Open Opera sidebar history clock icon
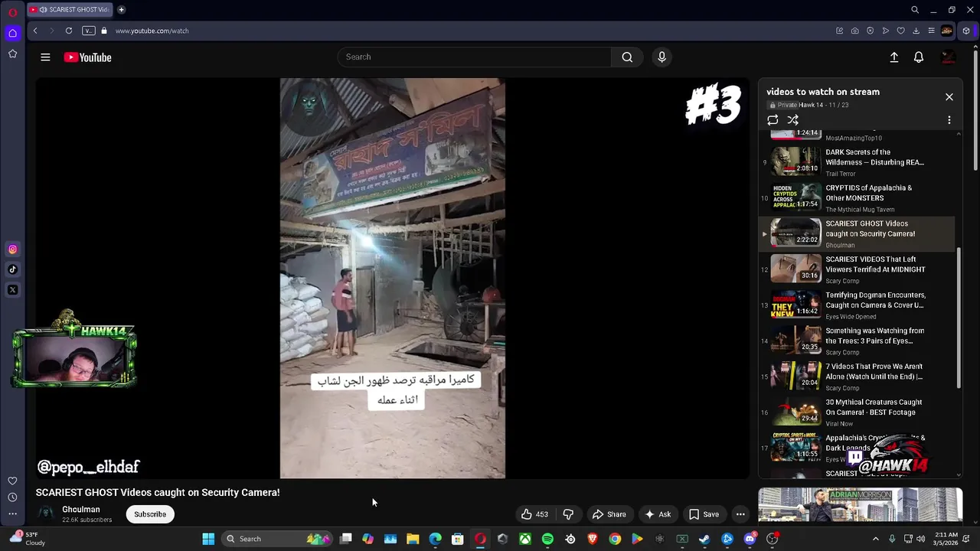 pyautogui.click(x=12, y=497)
